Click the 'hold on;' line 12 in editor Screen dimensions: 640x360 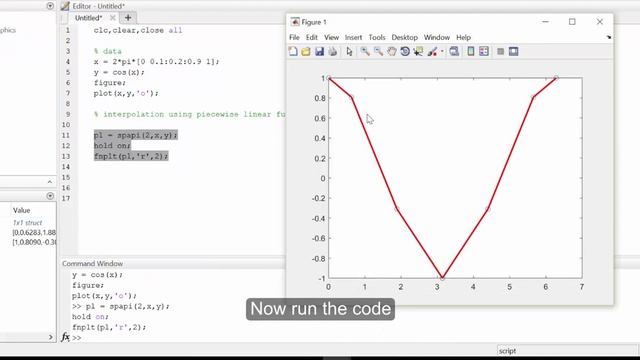112,146
